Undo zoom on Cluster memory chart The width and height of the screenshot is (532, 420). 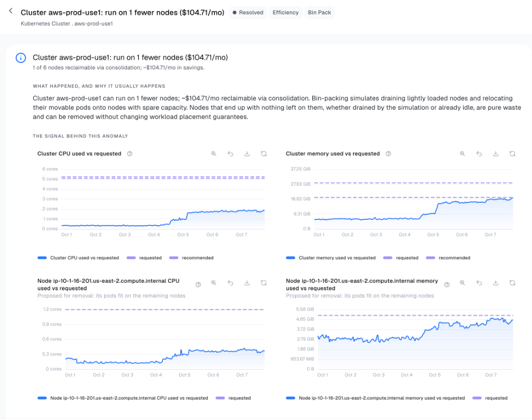tap(479, 154)
